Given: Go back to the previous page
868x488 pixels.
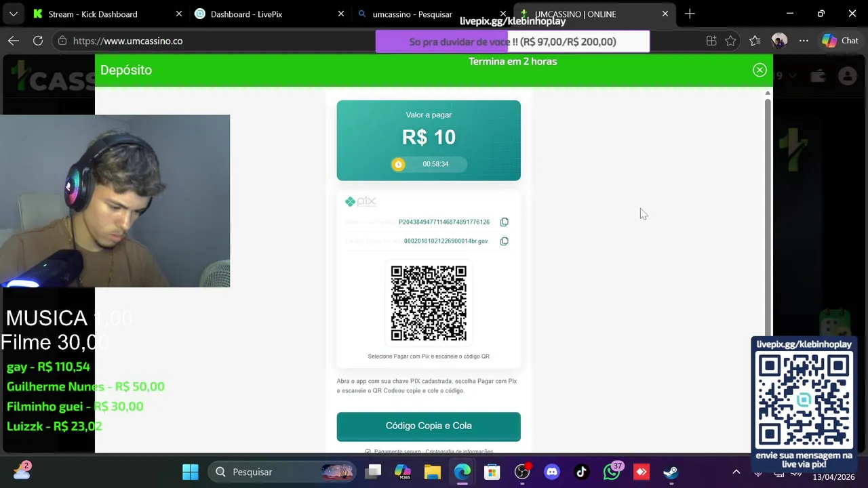Looking at the screenshot, I should point(14,41).
